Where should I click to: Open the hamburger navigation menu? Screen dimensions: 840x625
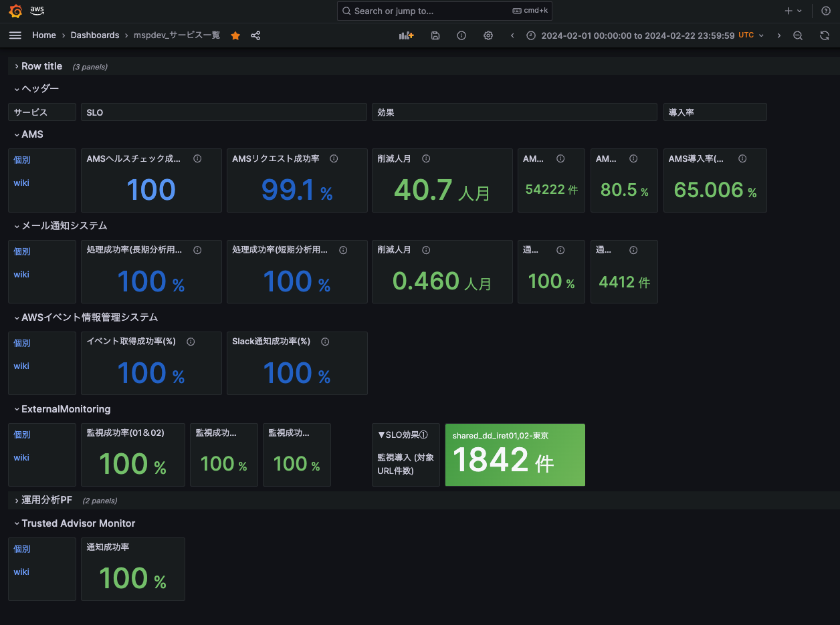[x=15, y=35]
